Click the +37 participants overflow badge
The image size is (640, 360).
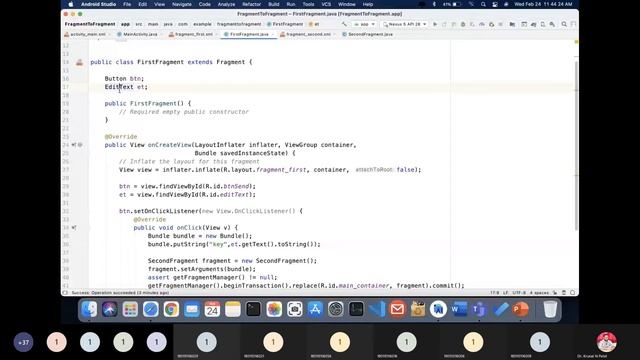click(x=23, y=342)
